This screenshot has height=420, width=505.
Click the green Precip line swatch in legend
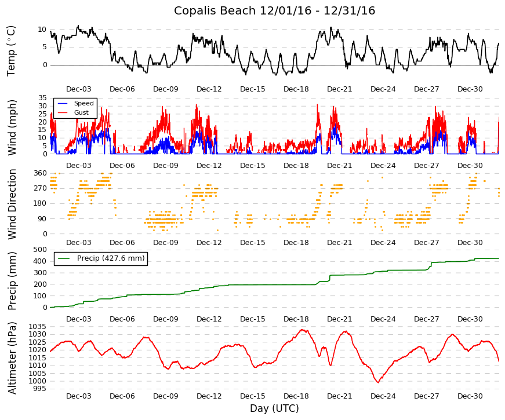click(64, 258)
